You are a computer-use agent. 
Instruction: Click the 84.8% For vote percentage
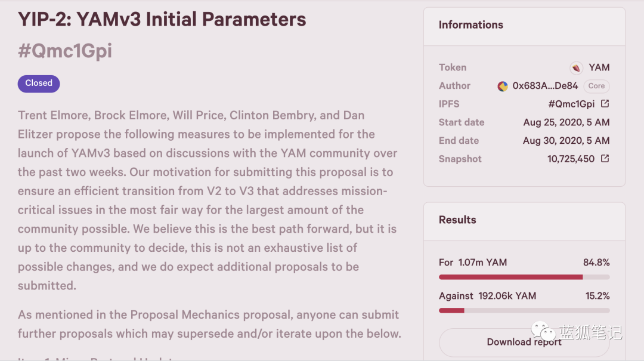pos(596,263)
